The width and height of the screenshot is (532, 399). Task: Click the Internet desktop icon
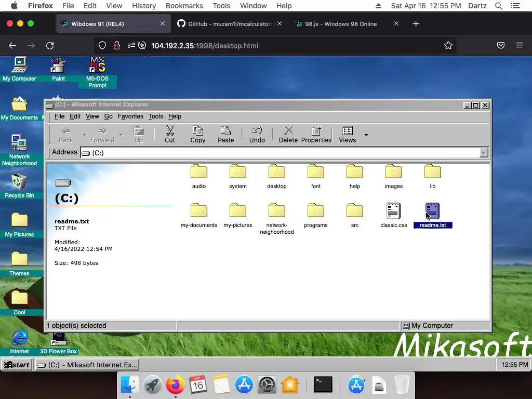pyautogui.click(x=19, y=342)
